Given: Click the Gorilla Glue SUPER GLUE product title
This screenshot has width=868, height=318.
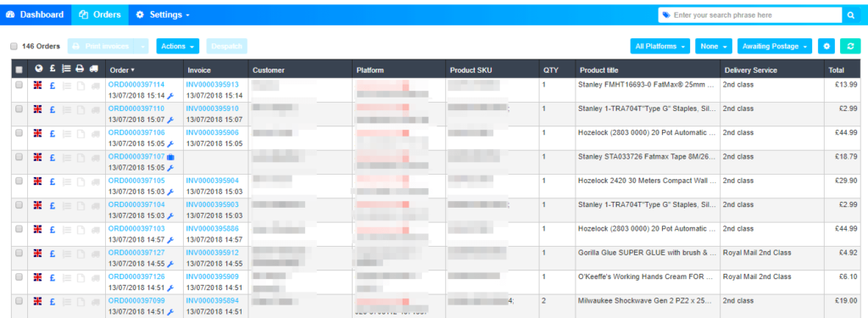Looking at the screenshot, I should point(647,253).
